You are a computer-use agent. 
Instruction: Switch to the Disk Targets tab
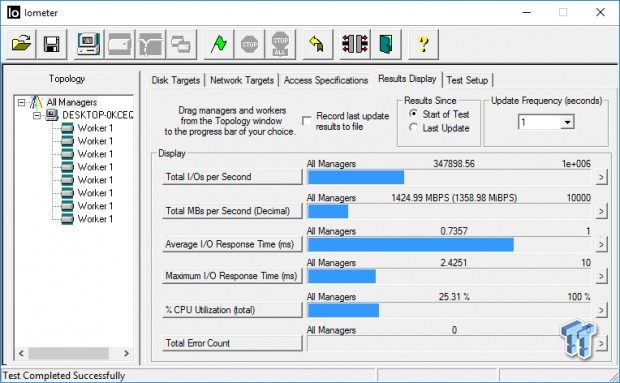(176, 80)
